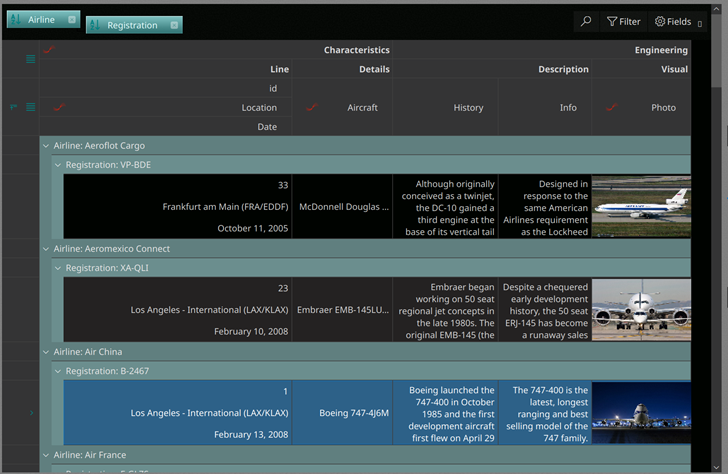Select history cell starting 'Embraer began working'
Viewport: 728px width, 474px height.
(x=445, y=310)
